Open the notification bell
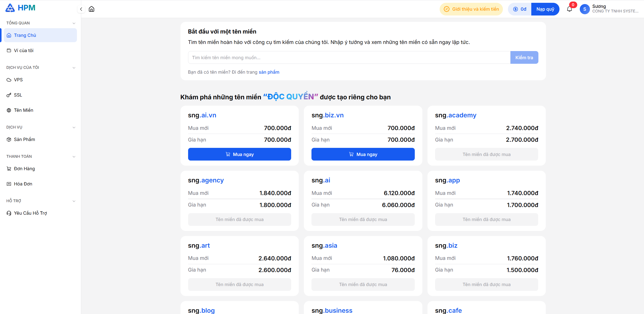The width and height of the screenshot is (644, 314). tap(569, 9)
